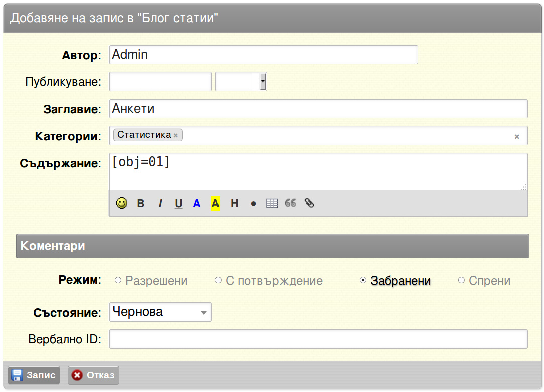Insert heading with the H tool

click(235, 203)
